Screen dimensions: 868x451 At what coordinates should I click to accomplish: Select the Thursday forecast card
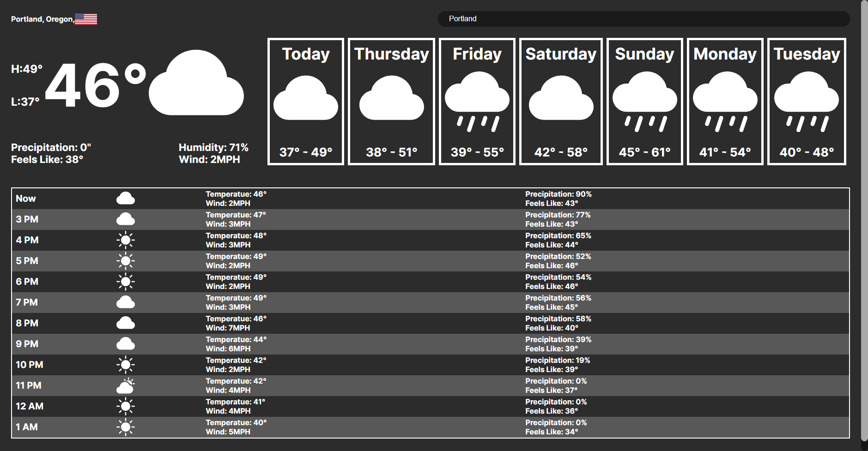[391, 102]
